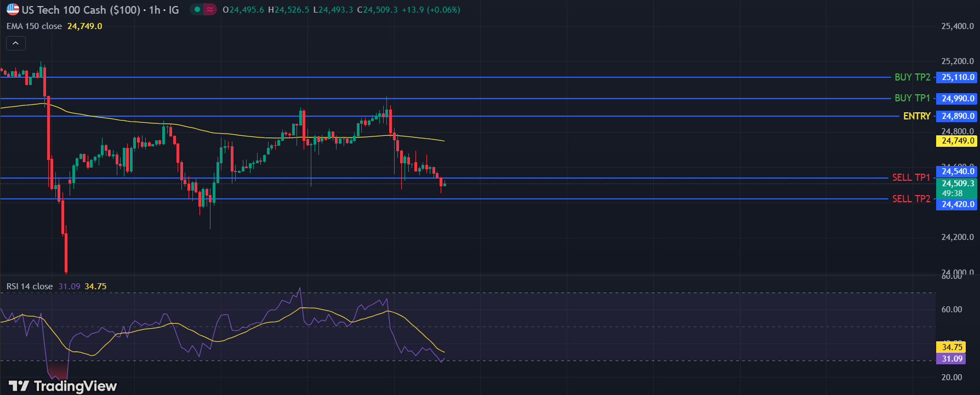Select the yellow ENTRY line label
Screen dimensions: 980x395
tap(916, 116)
